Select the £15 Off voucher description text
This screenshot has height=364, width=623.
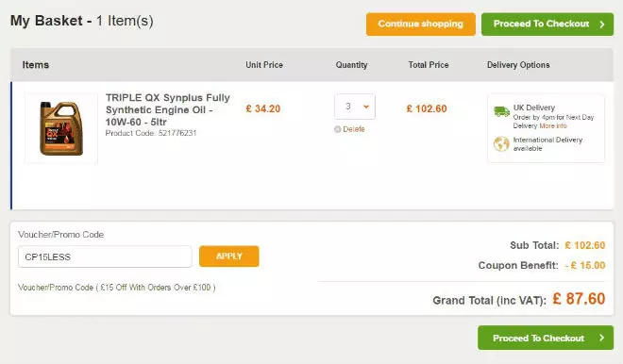pos(117,288)
